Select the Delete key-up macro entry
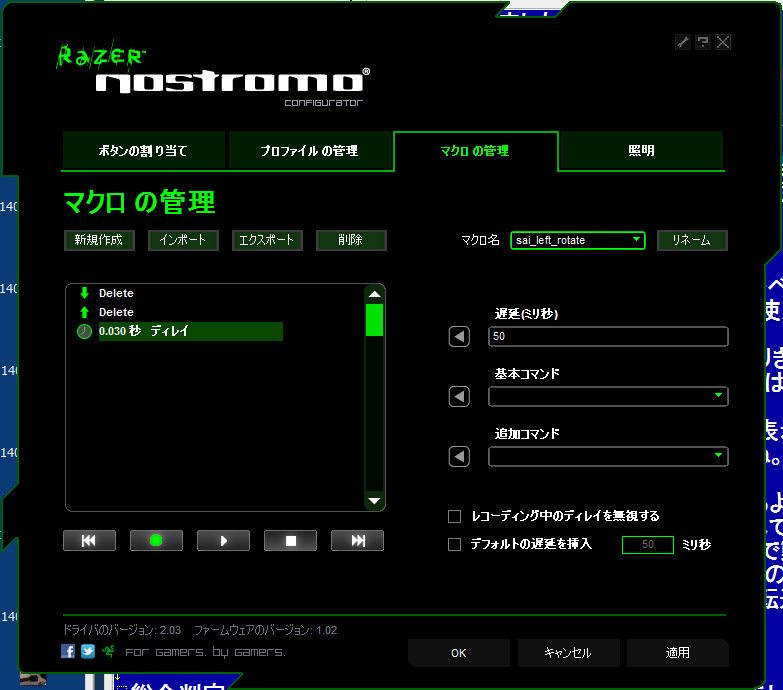This screenshot has width=783, height=690. [x=116, y=312]
